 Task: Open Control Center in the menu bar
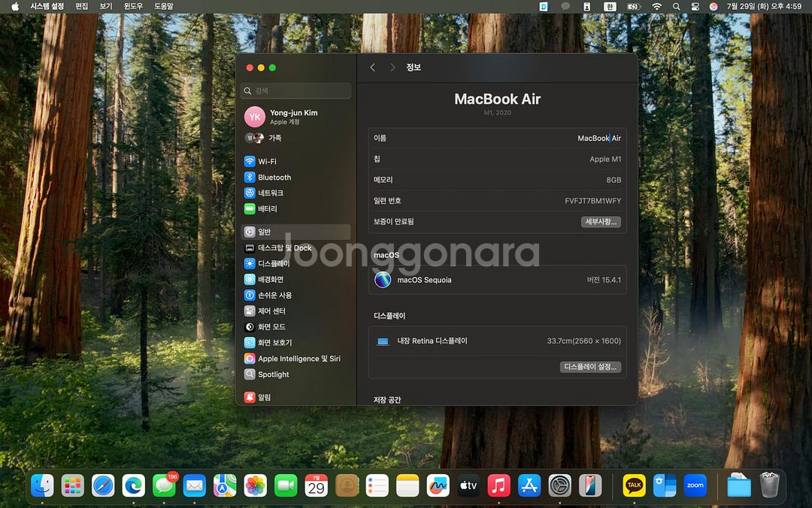point(695,6)
